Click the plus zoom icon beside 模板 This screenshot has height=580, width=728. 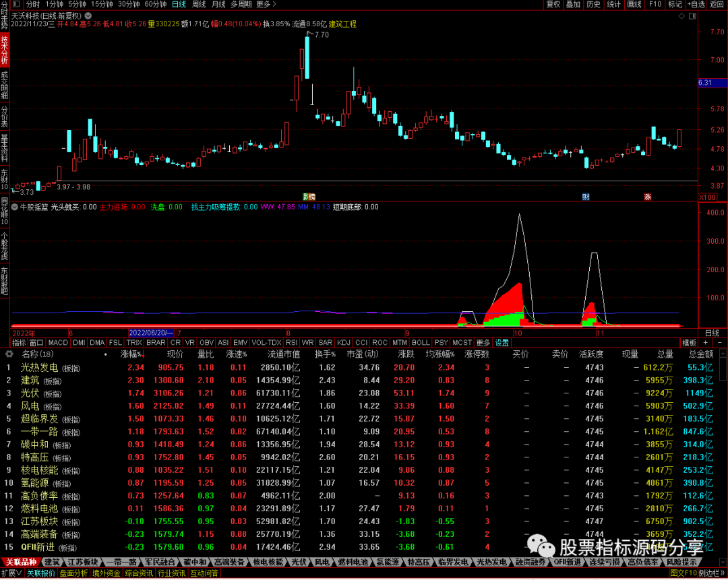705,342
